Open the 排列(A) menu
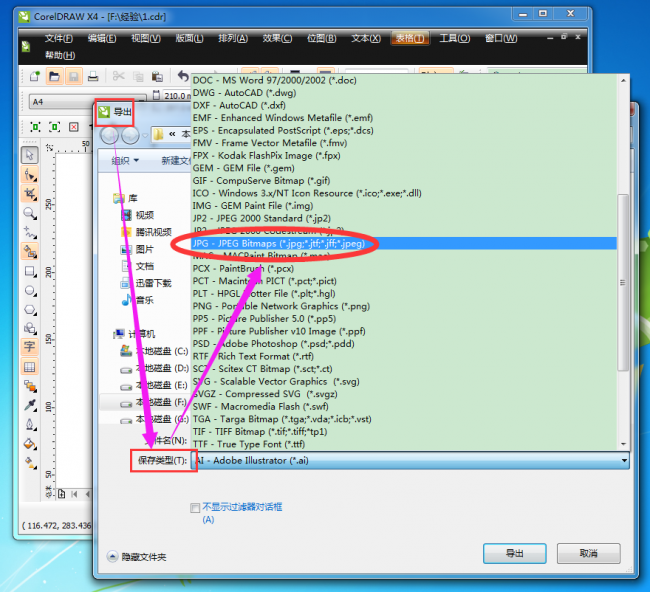Screen dimensions: 650x592 point(233,39)
